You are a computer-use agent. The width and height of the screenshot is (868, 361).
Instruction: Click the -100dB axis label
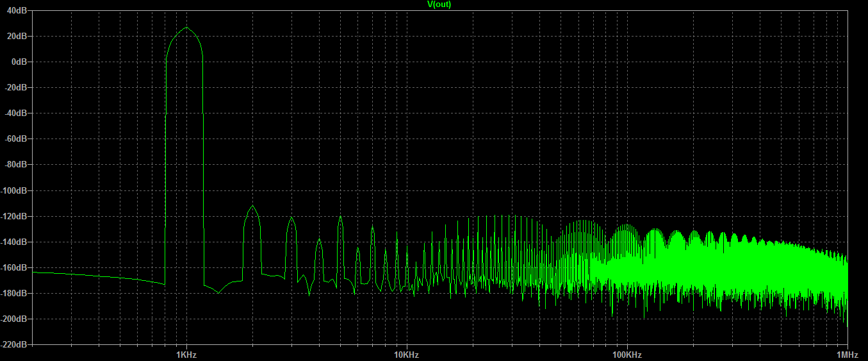(14, 190)
